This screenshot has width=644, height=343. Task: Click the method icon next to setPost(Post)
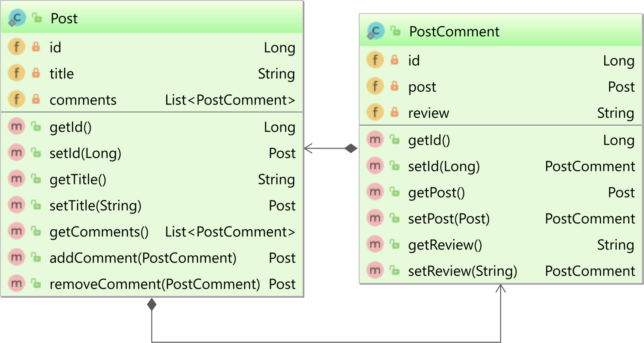coord(375,218)
